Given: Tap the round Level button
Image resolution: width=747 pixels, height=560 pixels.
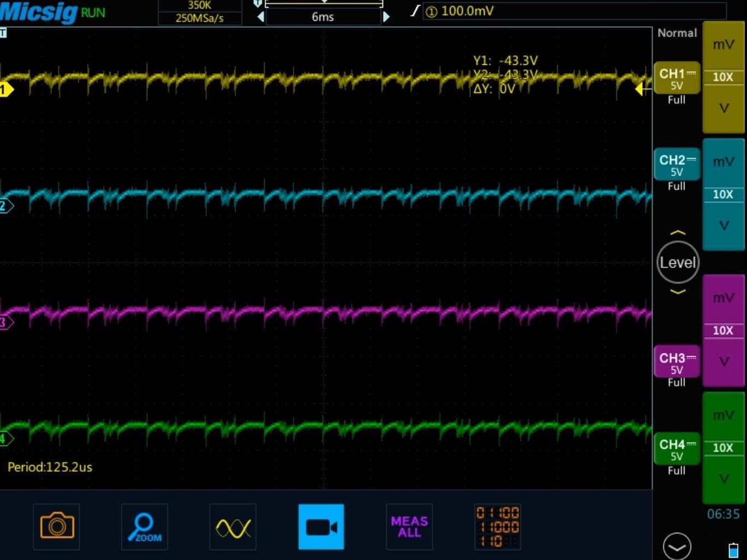Looking at the screenshot, I should click(678, 262).
